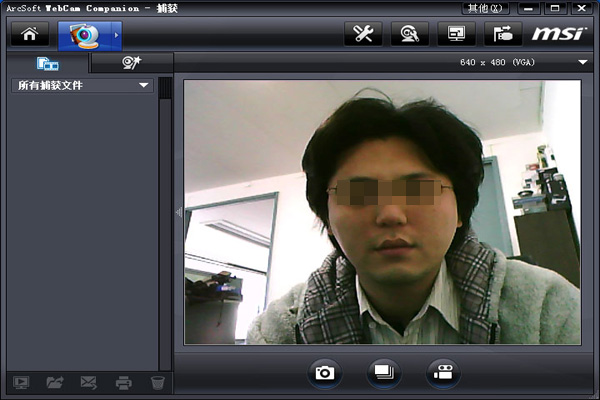600x400 pixels.
Task: Expand the arrow beside the Capture icon
Action: point(117,36)
